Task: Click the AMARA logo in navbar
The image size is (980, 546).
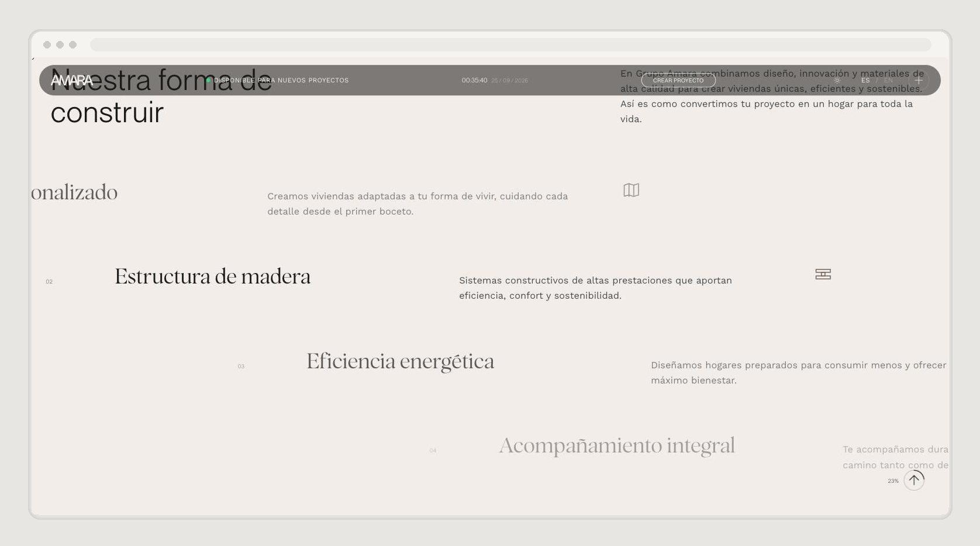Action: coord(72,80)
